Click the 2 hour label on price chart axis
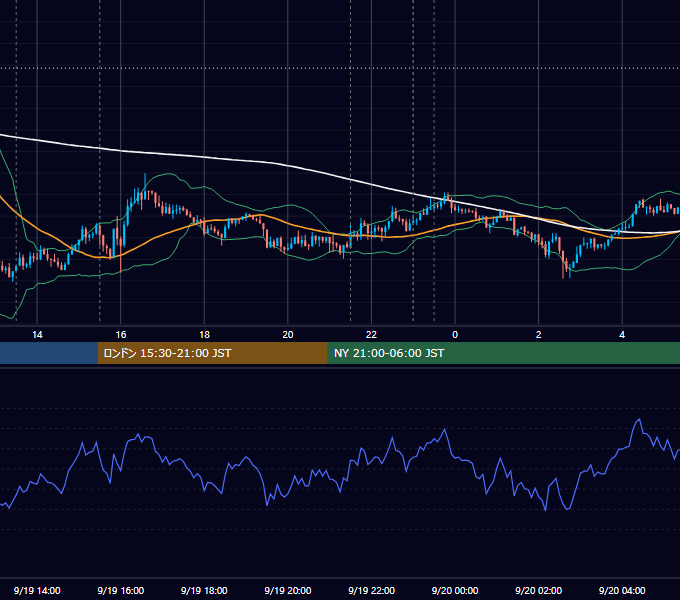Screen dimensions: 680x600 point(539,335)
